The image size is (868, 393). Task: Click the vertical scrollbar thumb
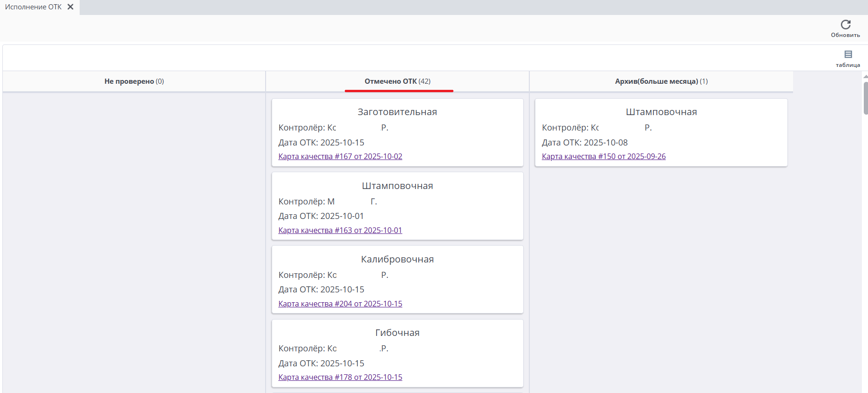tap(865, 98)
